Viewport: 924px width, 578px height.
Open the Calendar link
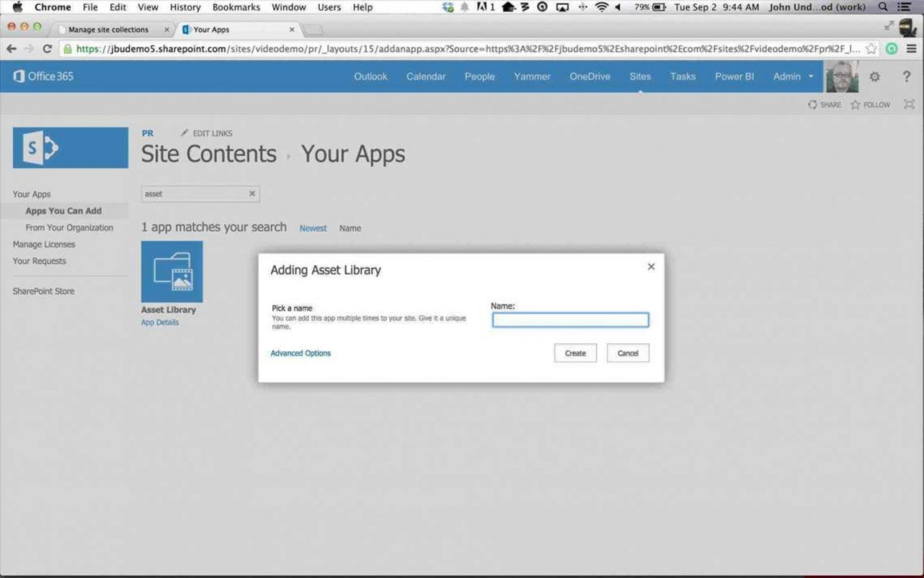[x=426, y=76]
